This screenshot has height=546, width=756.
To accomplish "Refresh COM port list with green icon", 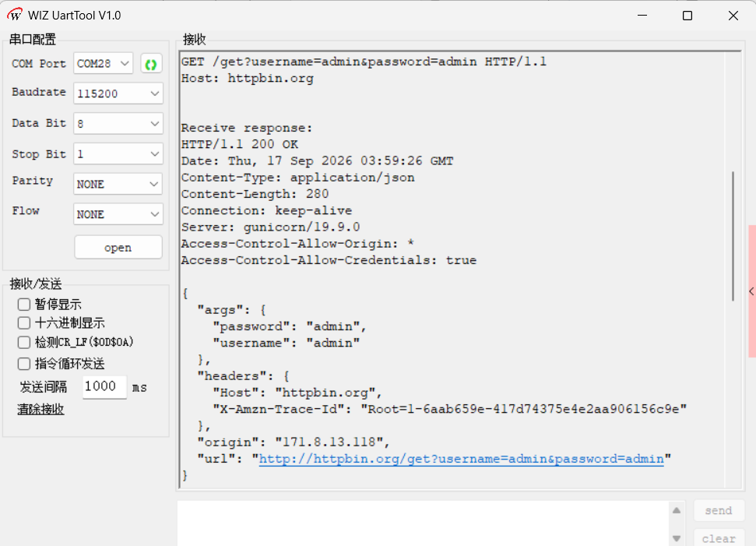I will pos(151,64).
